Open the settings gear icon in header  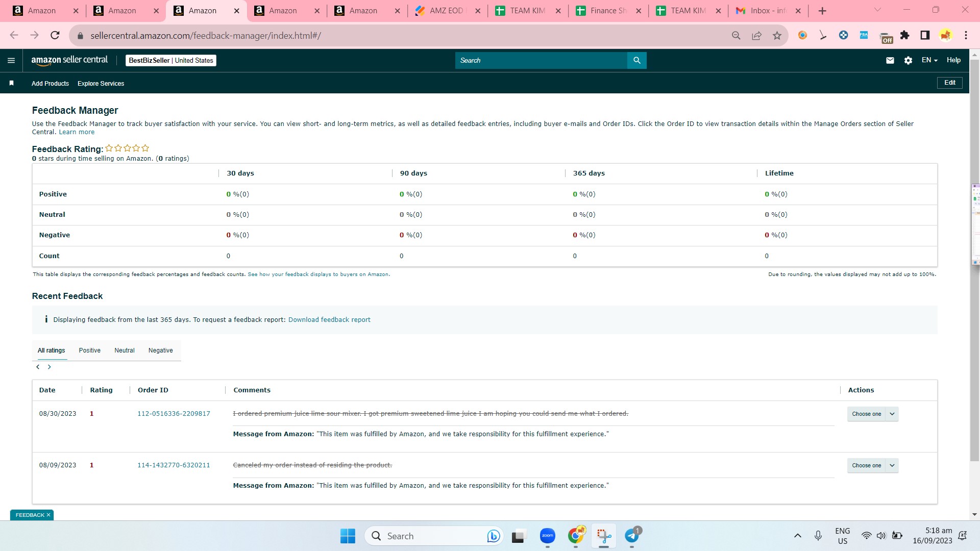coord(908,60)
